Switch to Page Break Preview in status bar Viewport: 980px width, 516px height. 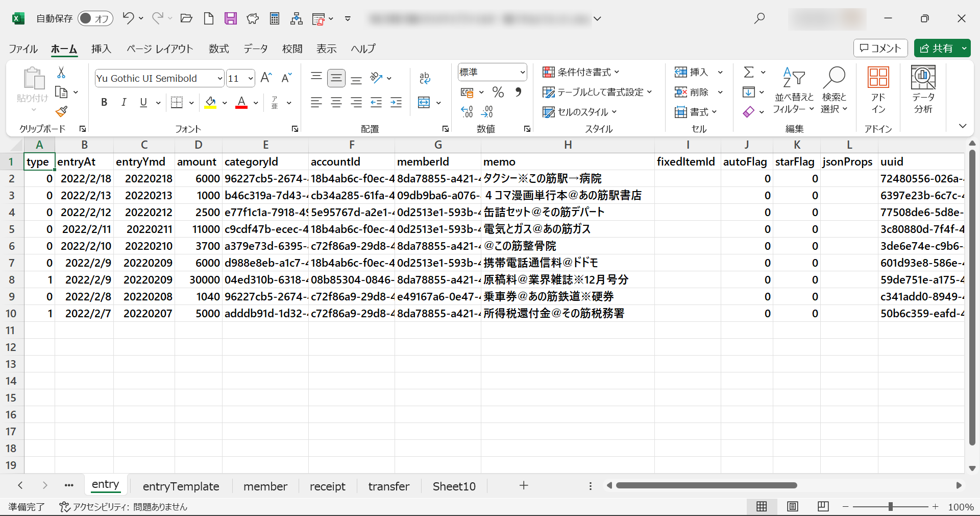pyautogui.click(x=823, y=506)
